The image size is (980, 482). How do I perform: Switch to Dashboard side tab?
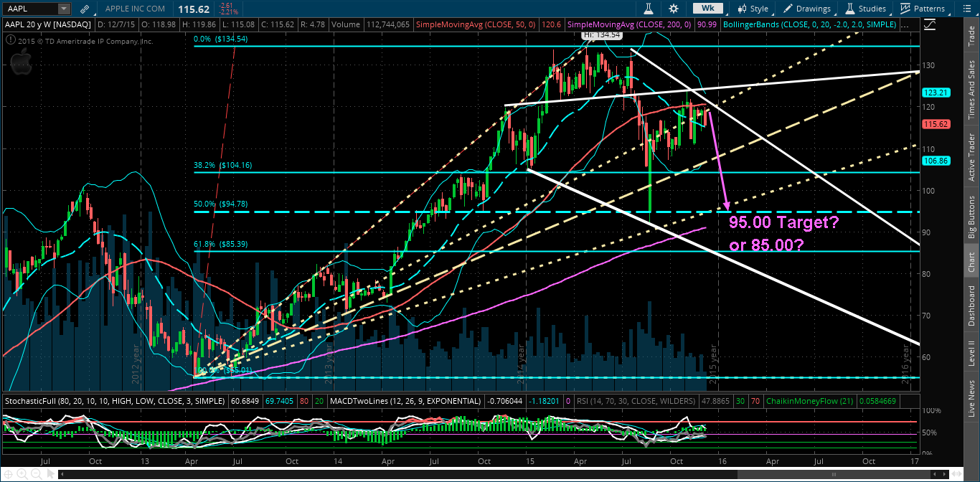click(x=971, y=305)
